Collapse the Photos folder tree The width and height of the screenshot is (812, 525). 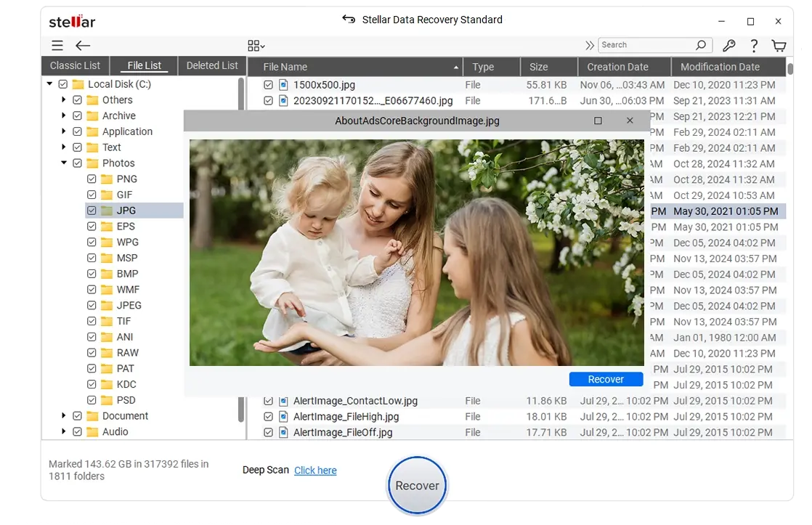pos(64,163)
